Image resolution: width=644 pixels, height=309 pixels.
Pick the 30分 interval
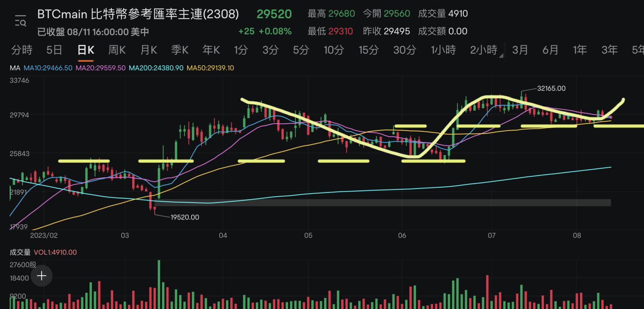click(x=405, y=50)
